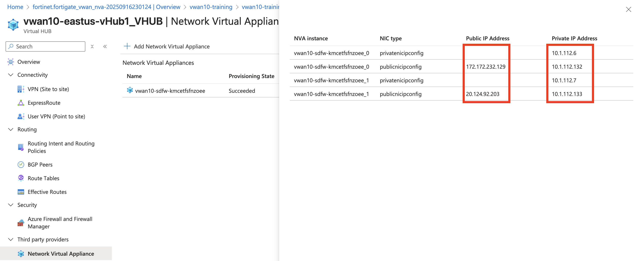Image resolution: width=644 pixels, height=261 pixels.
Task: Click the BGP Peers icon
Action: click(21, 165)
